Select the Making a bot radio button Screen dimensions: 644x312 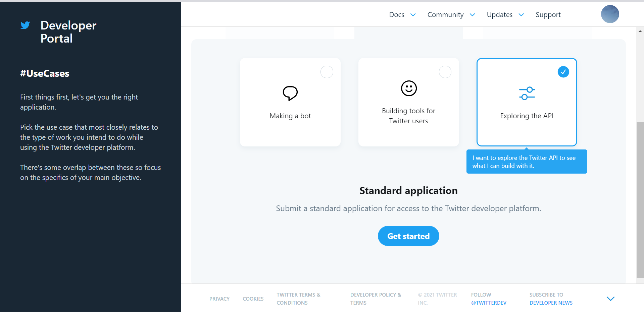pyautogui.click(x=327, y=71)
